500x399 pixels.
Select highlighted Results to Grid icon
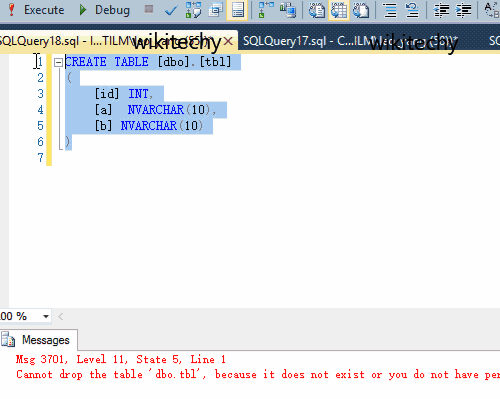coord(339,10)
